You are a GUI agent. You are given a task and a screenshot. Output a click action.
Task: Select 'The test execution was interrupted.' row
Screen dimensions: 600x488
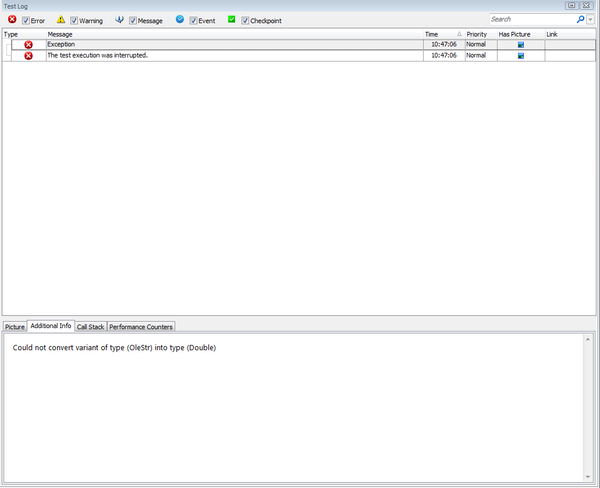[303, 56]
